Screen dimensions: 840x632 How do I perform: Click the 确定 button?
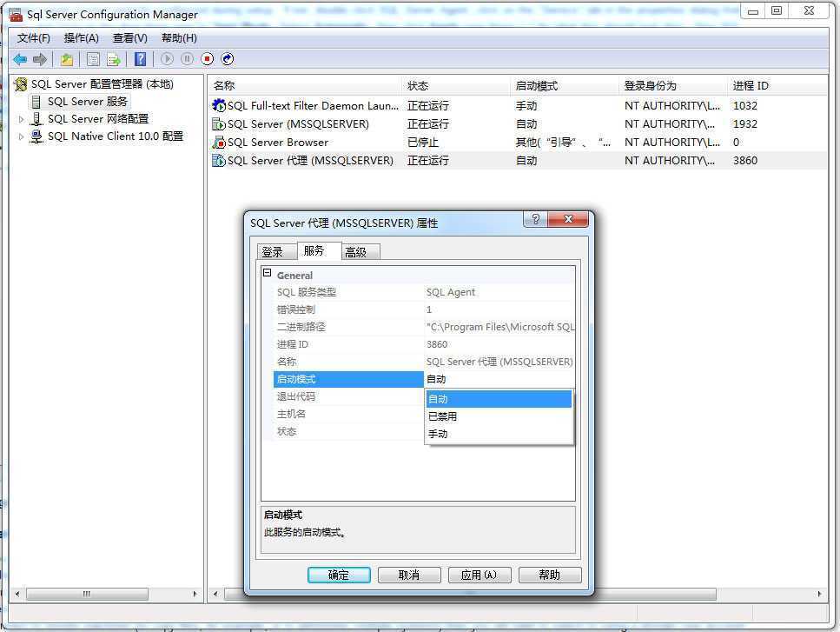point(339,575)
